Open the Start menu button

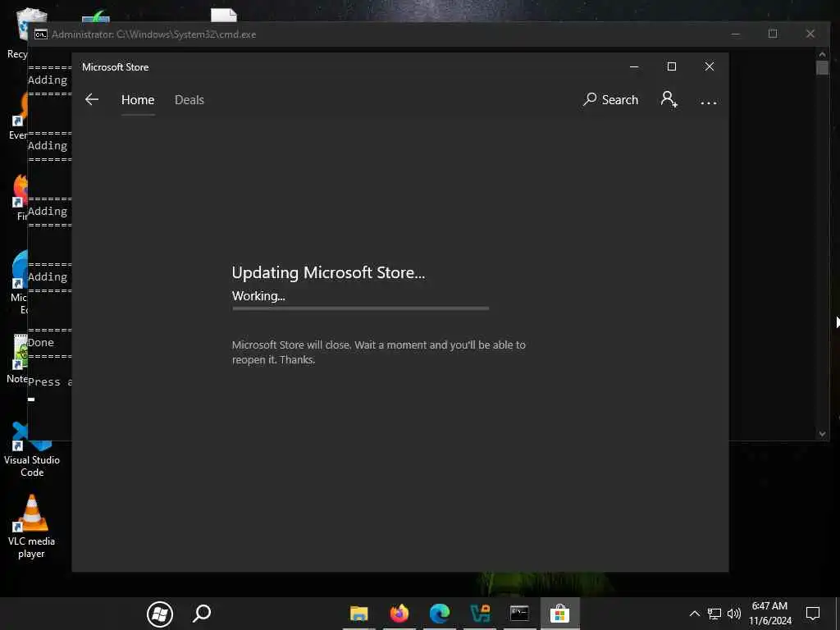click(160, 614)
